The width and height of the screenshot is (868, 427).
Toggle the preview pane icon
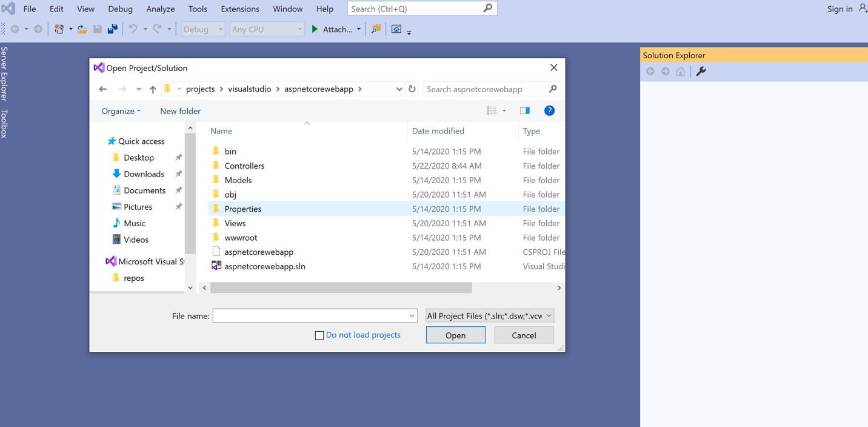point(525,111)
